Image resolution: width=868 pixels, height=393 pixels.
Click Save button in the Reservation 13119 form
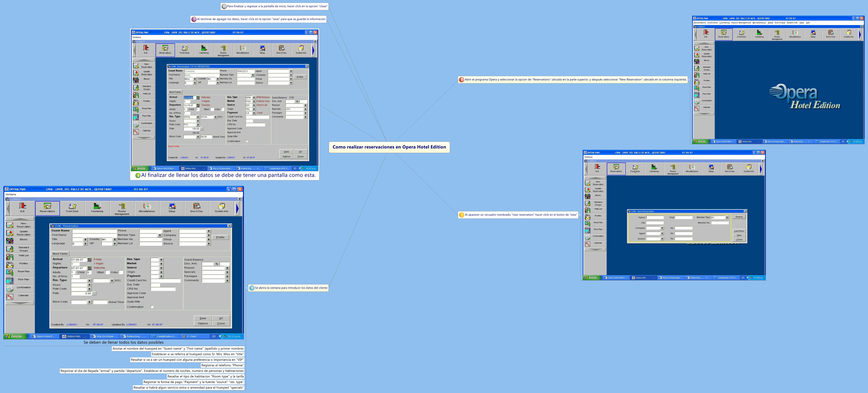pos(286,152)
